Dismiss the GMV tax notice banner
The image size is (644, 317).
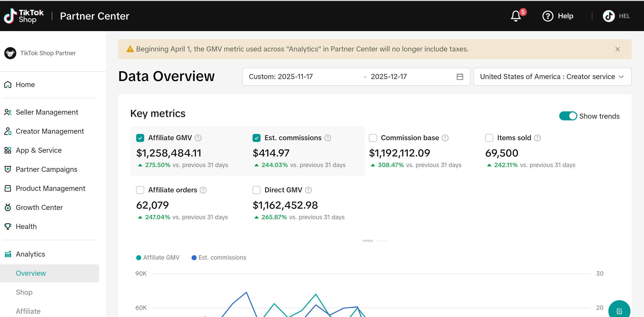coord(618,49)
